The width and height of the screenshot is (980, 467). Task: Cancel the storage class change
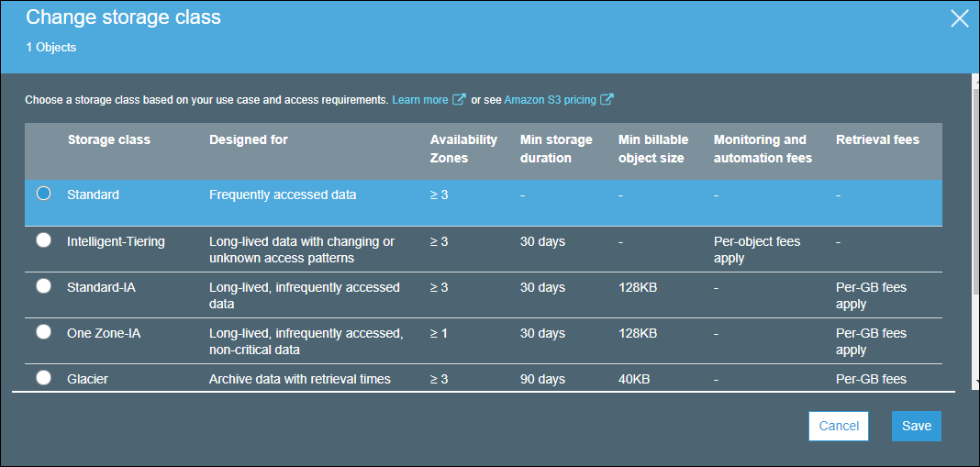pyautogui.click(x=839, y=426)
